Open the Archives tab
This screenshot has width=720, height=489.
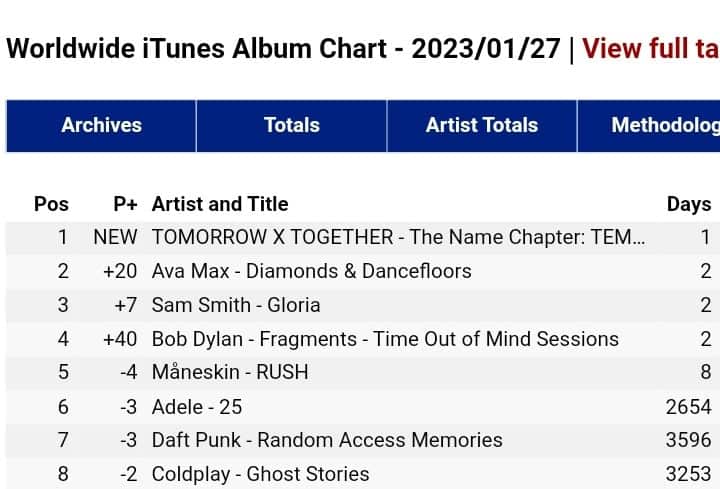[101, 125]
